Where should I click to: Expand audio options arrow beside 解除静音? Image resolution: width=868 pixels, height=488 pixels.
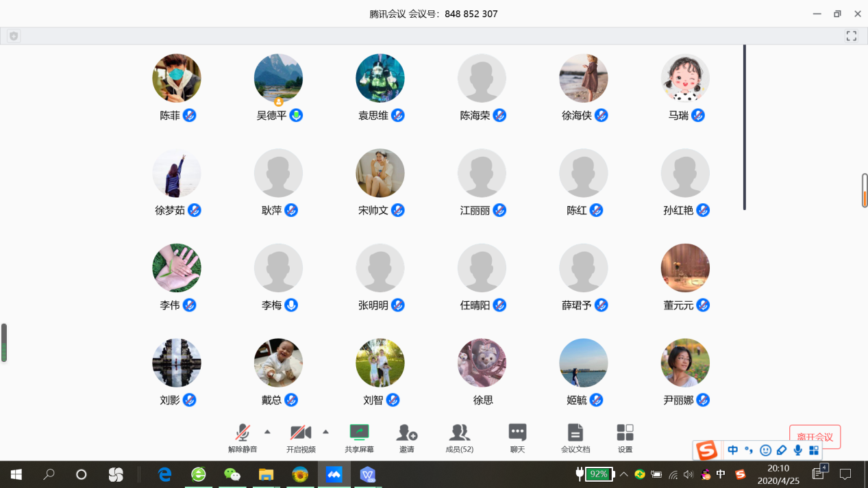tap(267, 432)
